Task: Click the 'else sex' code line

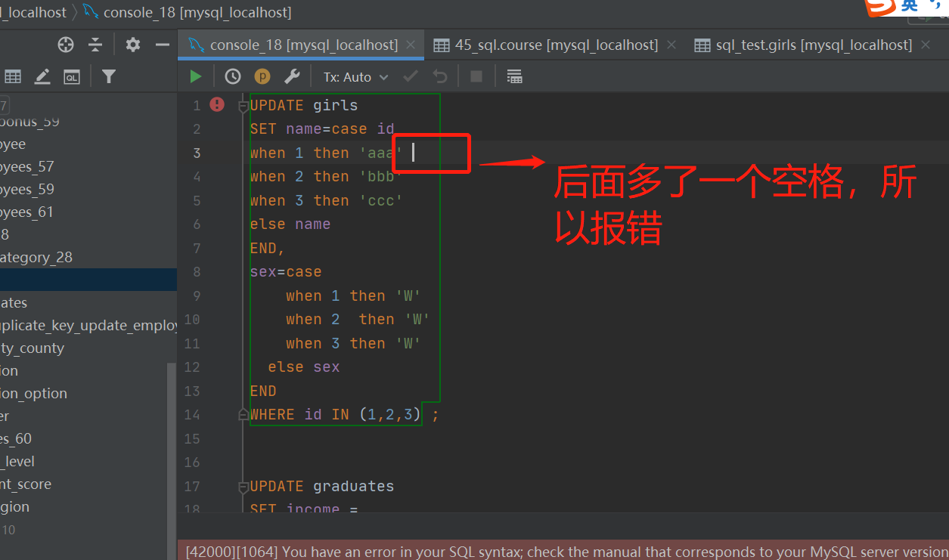Action: coord(304,367)
